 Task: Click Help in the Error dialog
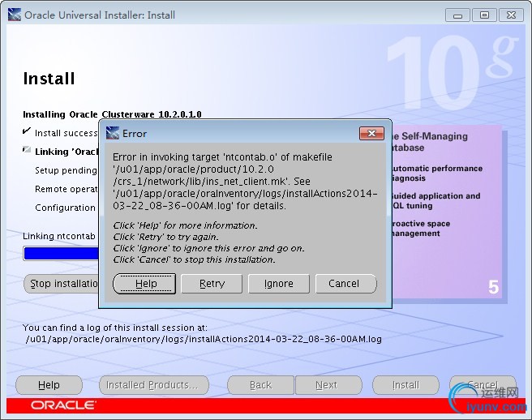[144, 284]
